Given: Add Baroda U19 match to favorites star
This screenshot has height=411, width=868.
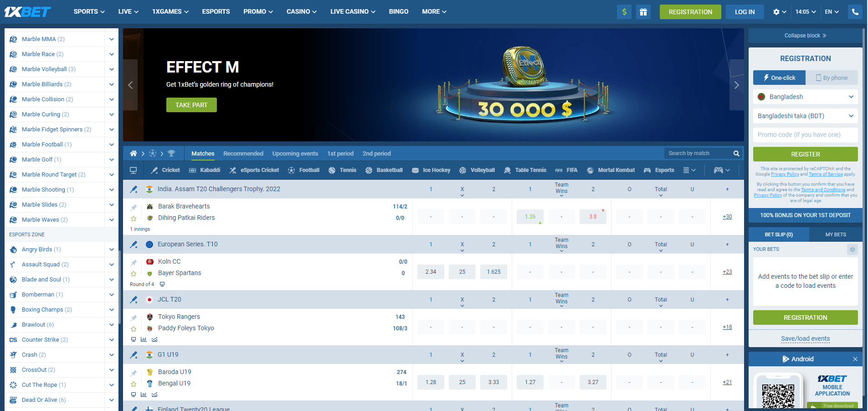Looking at the screenshot, I should [x=134, y=384].
